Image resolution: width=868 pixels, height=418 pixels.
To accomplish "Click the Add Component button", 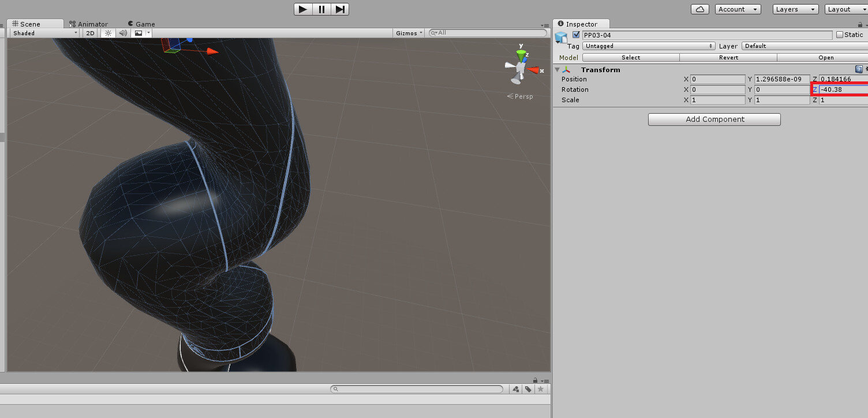I will pos(714,119).
